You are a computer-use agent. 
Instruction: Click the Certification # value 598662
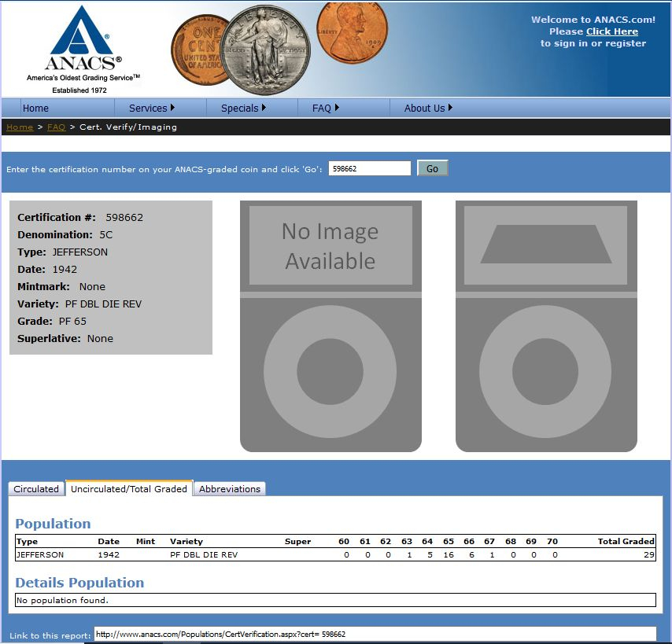click(x=124, y=218)
